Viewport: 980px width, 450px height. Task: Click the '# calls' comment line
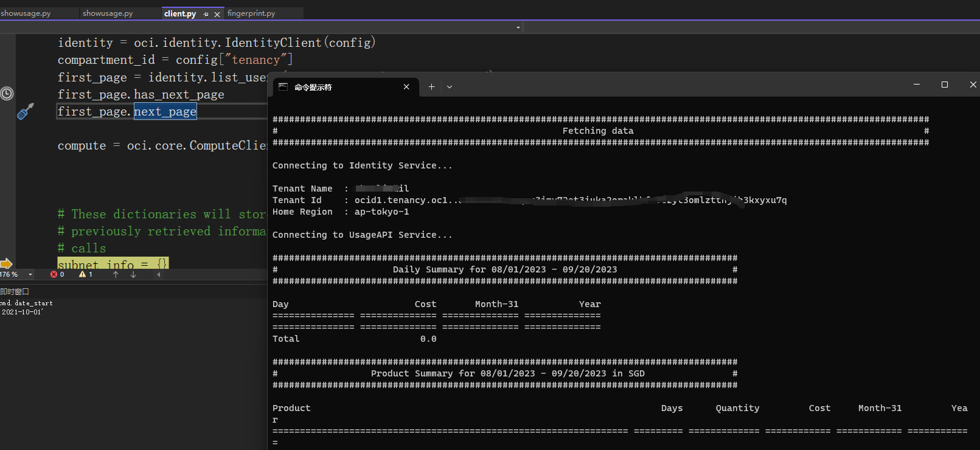[x=82, y=248]
